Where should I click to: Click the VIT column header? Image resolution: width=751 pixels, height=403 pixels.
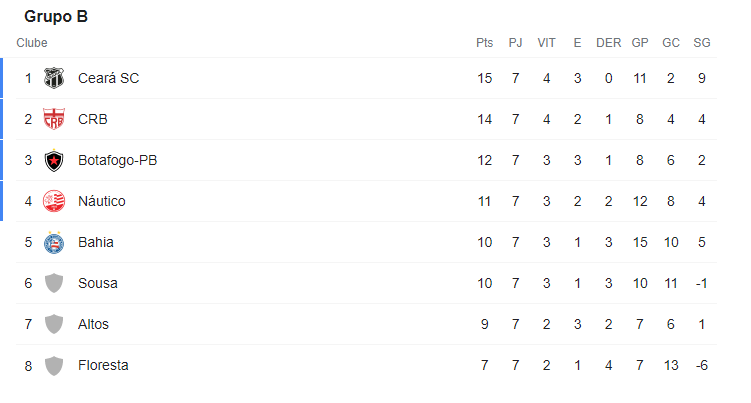[547, 43]
